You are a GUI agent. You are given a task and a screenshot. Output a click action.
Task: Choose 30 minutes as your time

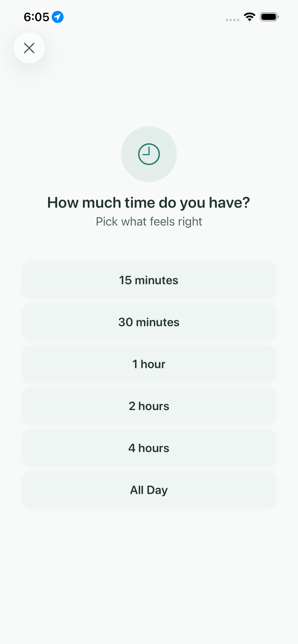(x=149, y=322)
